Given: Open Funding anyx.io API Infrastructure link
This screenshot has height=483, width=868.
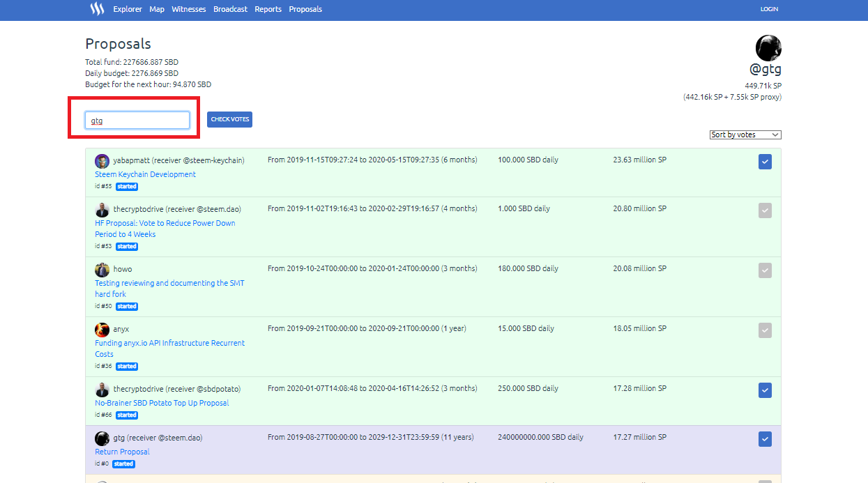Looking at the screenshot, I should coord(170,348).
